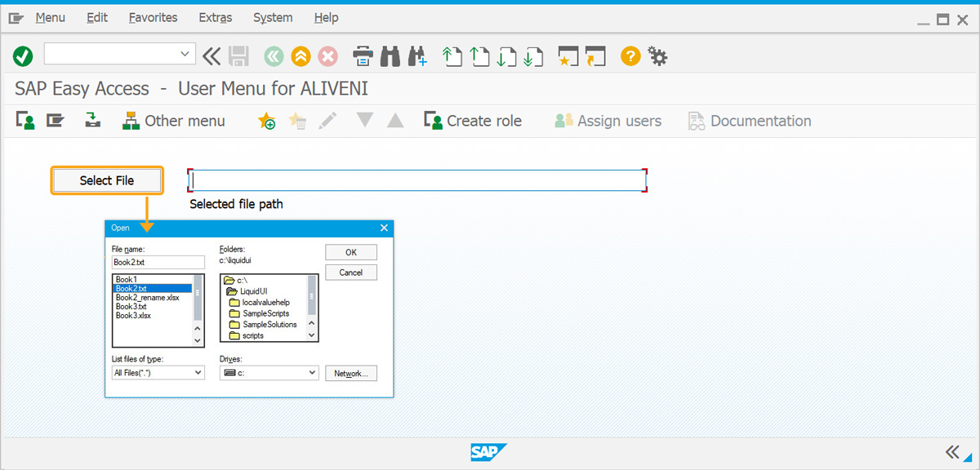Click the red Cancel icon in the toolbar
Viewport: 980px width, 470px height.
click(328, 55)
